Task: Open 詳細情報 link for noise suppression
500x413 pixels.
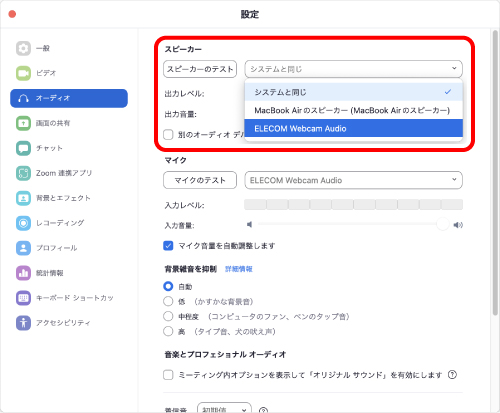Action: click(x=239, y=269)
